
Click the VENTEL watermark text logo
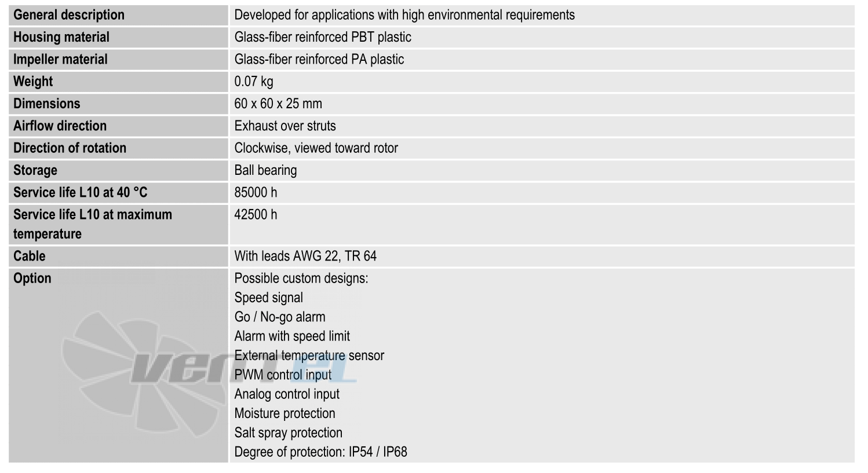[x=243, y=368]
